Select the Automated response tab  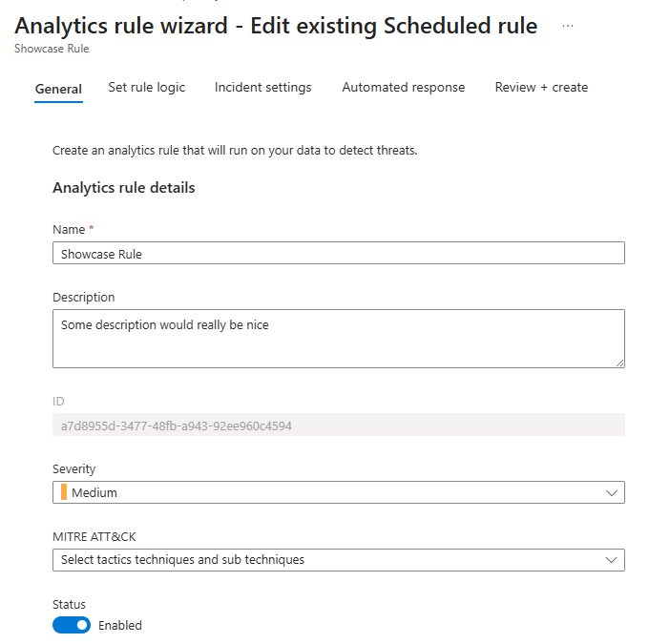click(x=403, y=87)
